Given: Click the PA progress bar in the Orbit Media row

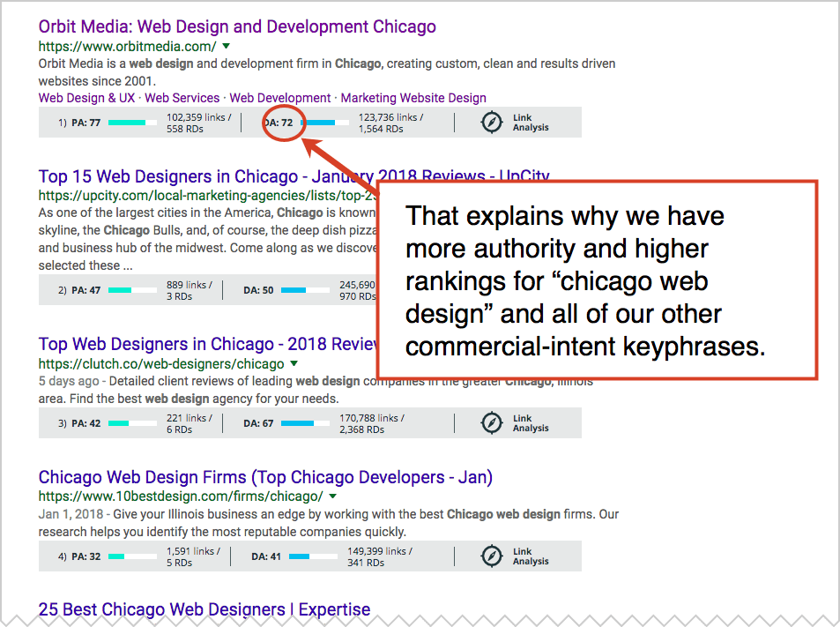Looking at the screenshot, I should [x=132, y=123].
